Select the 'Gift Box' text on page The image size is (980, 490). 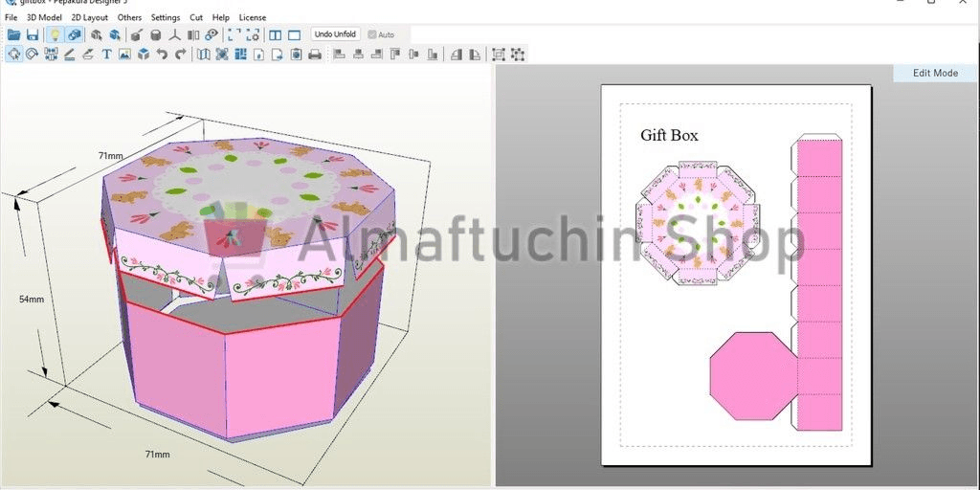click(669, 135)
